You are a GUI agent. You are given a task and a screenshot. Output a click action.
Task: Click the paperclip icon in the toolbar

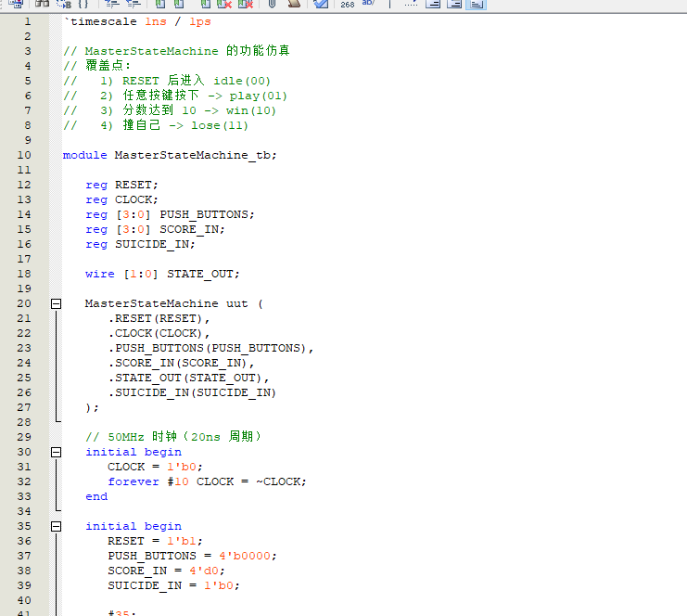(272, 4)
